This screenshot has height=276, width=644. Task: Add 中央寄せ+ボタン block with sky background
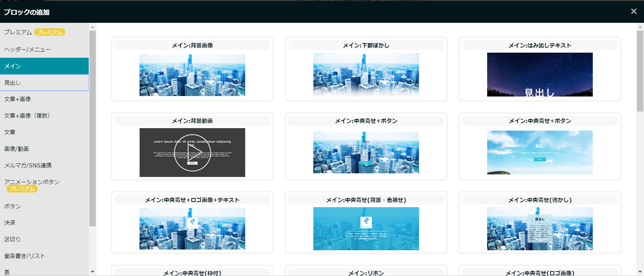(x=540, y=146)
